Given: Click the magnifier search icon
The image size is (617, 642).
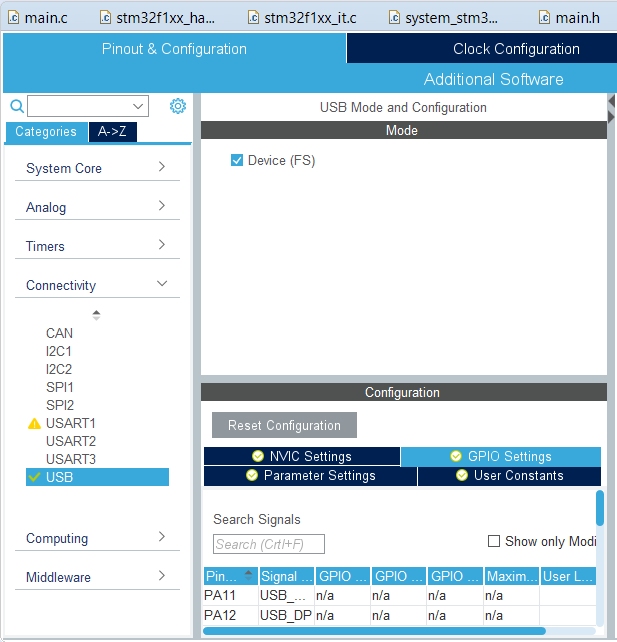Looking at the screenshot, I should pyautogui.click(x=16, y=106).
